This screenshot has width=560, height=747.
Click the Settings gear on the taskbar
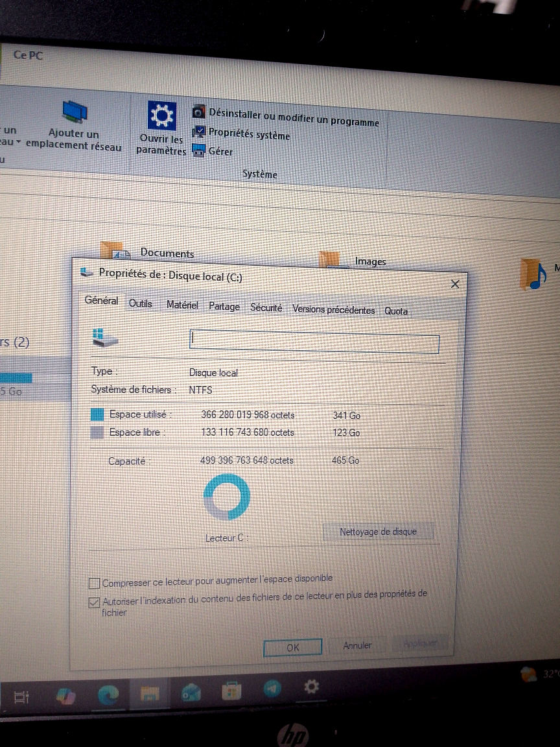pos(311,687)
